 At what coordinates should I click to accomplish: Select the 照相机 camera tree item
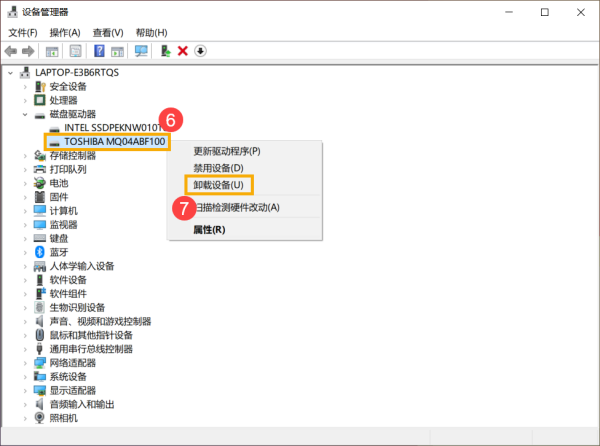(62, 418)
